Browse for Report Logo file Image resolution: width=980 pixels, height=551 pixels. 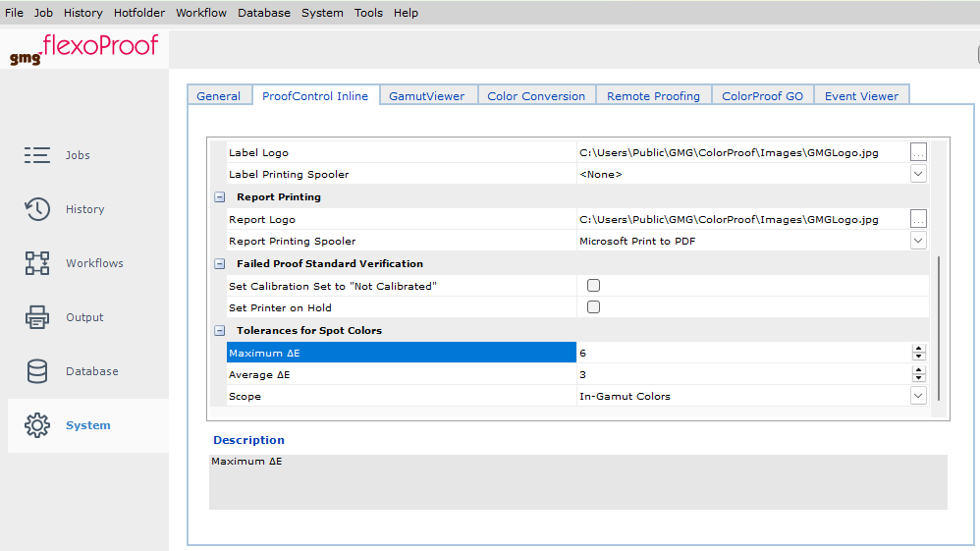click(x=918, y=219)
